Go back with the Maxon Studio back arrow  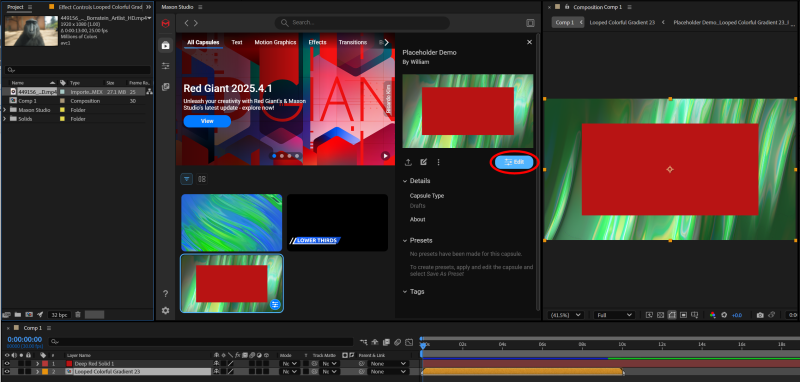click(187, 23)
